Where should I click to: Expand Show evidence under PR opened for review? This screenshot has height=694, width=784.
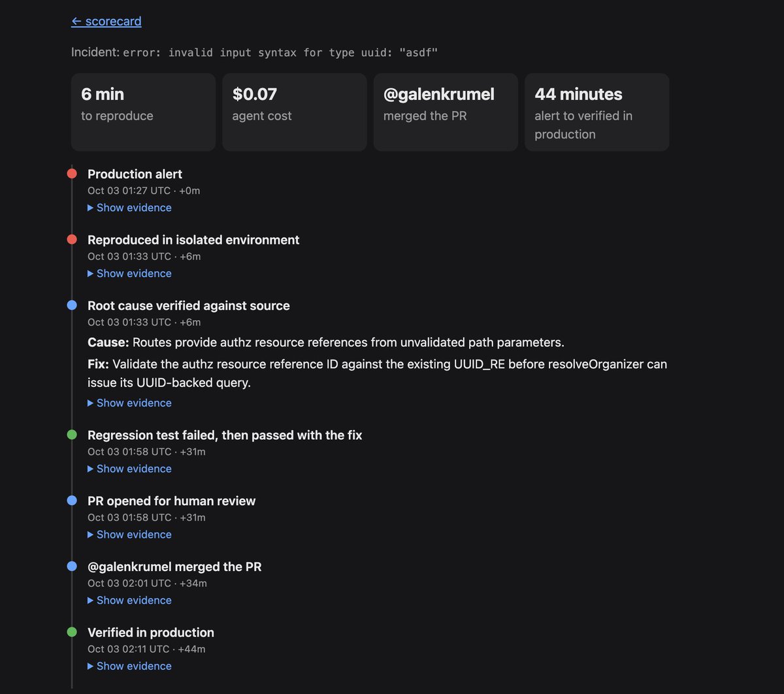tap(129, 535)
